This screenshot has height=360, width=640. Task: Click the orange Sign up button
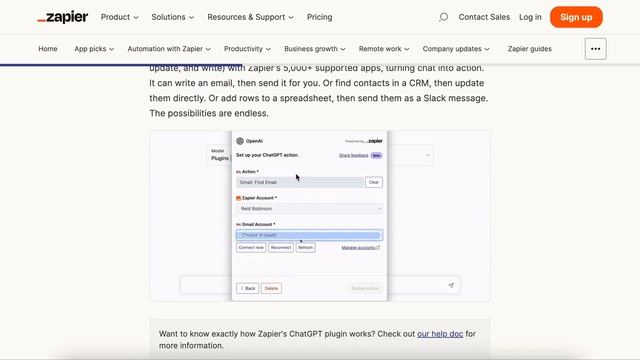(x=576, y=17)
